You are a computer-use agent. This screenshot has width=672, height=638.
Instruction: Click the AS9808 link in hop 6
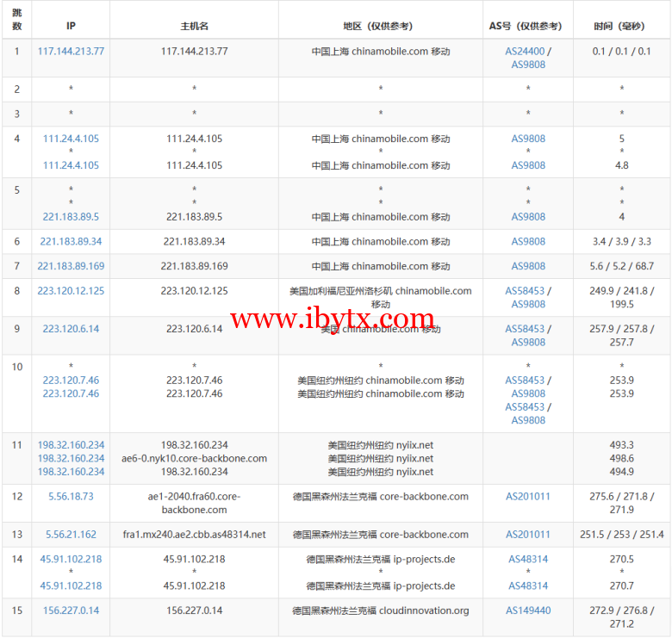(528, 242)
